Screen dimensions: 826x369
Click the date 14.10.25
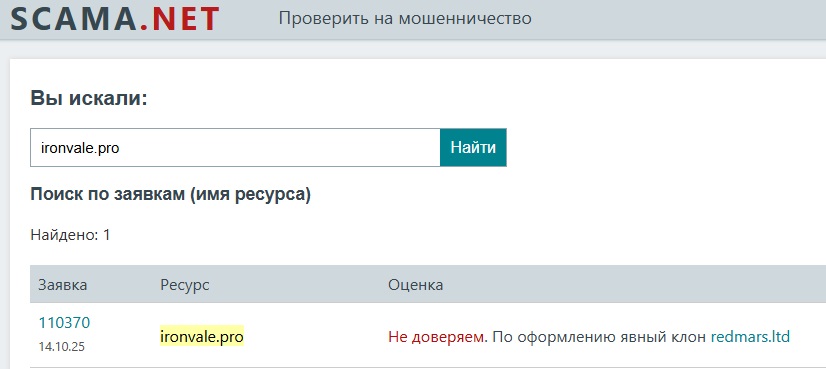pyautogui.click(x=62, y=347)
